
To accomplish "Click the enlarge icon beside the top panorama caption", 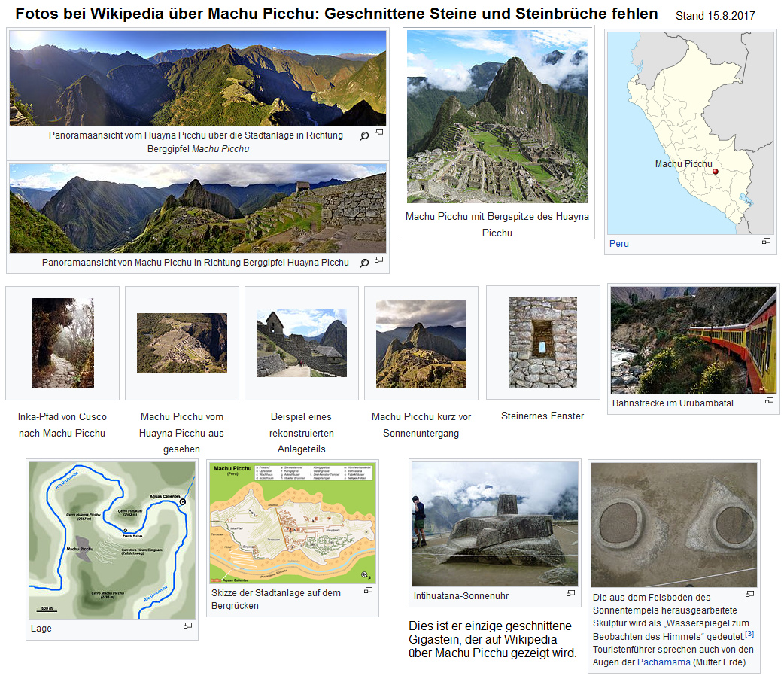I will pyautogui.click(x=378, y=132).
